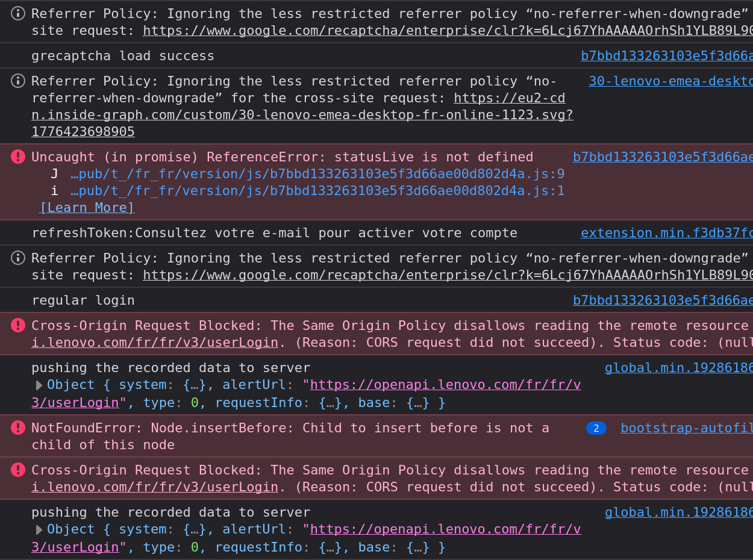This screenshot has height=560, width=753.
Task: Click the info icon beside the inside-graph Referrer Policy message
Action: click(18, 81)
